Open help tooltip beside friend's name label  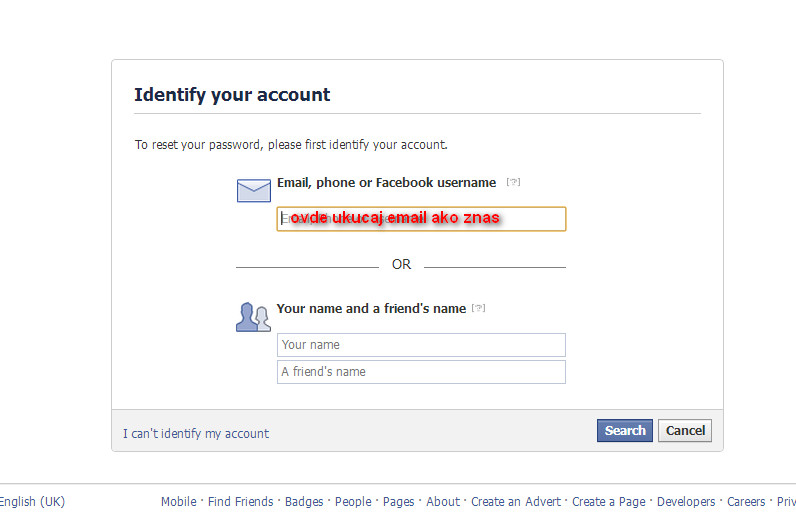point(478,308)
